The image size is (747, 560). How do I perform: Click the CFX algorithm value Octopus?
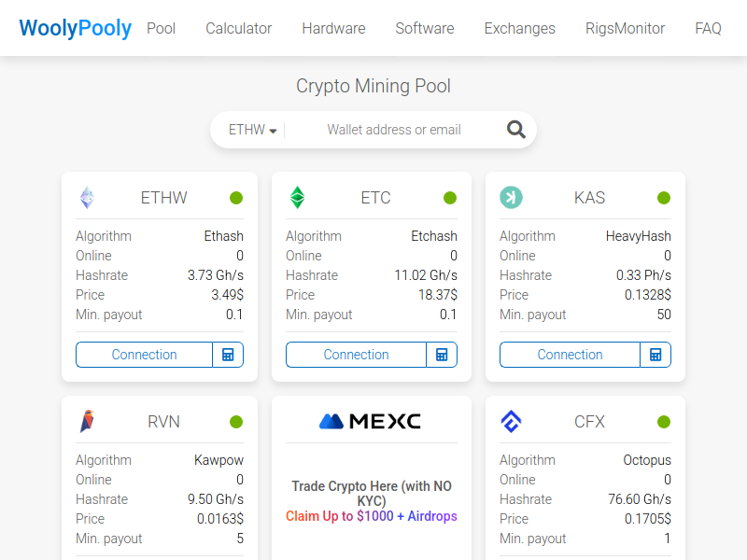tap(647, 460)
